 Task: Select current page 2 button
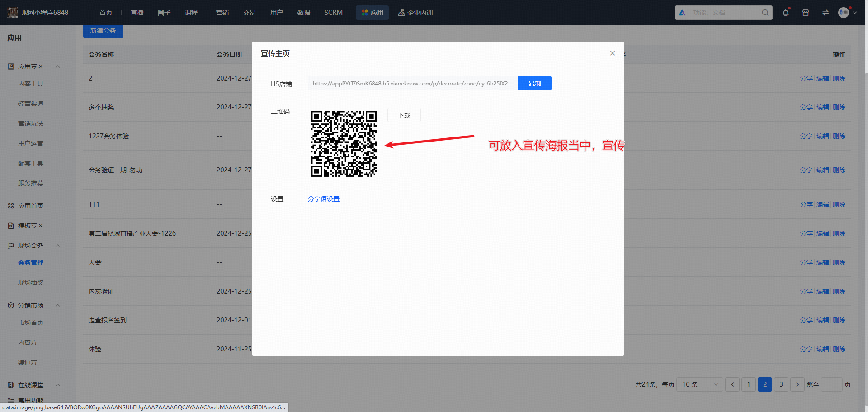click(x=765, y=384)
